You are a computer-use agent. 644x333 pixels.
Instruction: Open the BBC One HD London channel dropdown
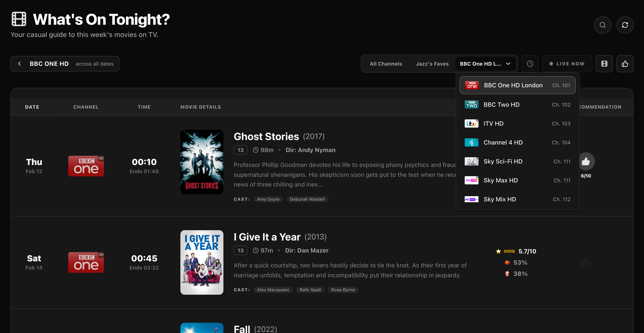(486, 63)
